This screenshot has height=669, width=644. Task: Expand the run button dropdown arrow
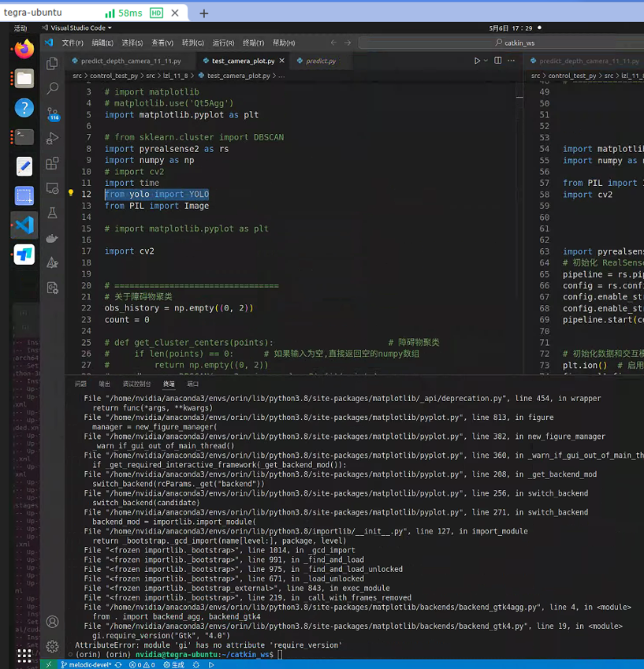tap(486, 61)
